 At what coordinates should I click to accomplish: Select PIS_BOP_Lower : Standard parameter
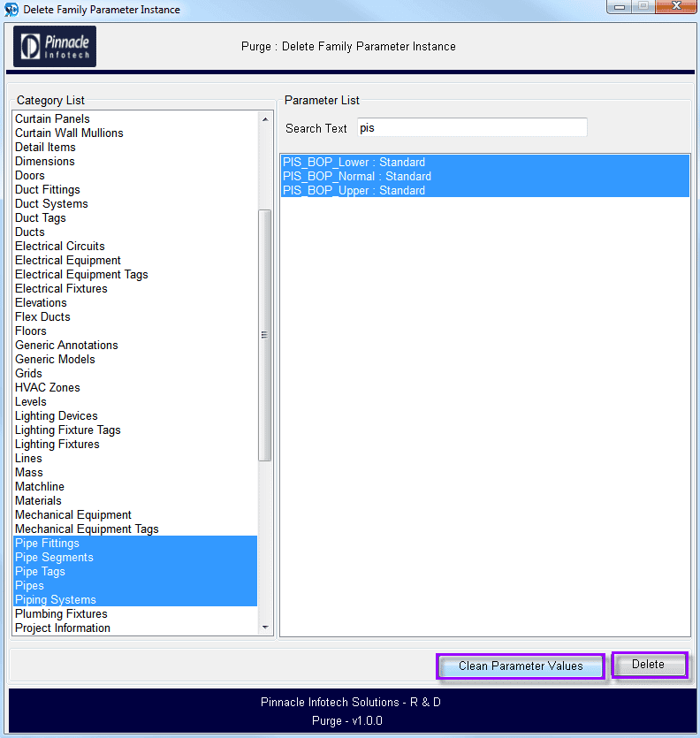(485, 163)
